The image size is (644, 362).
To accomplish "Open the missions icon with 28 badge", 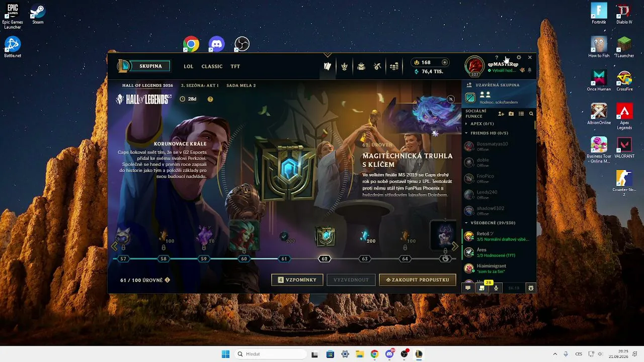I will [x=482, y=288].
